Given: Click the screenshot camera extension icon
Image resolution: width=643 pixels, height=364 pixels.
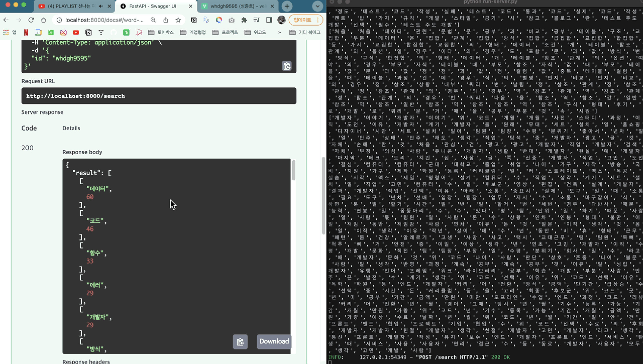Looking at the screenshot, I should (231, 20).
